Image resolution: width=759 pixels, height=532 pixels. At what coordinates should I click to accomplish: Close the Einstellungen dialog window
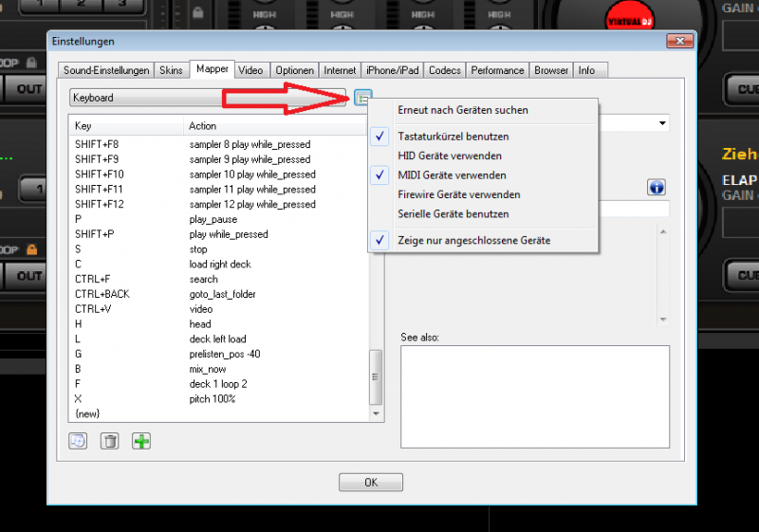click(x=678, y=42)
